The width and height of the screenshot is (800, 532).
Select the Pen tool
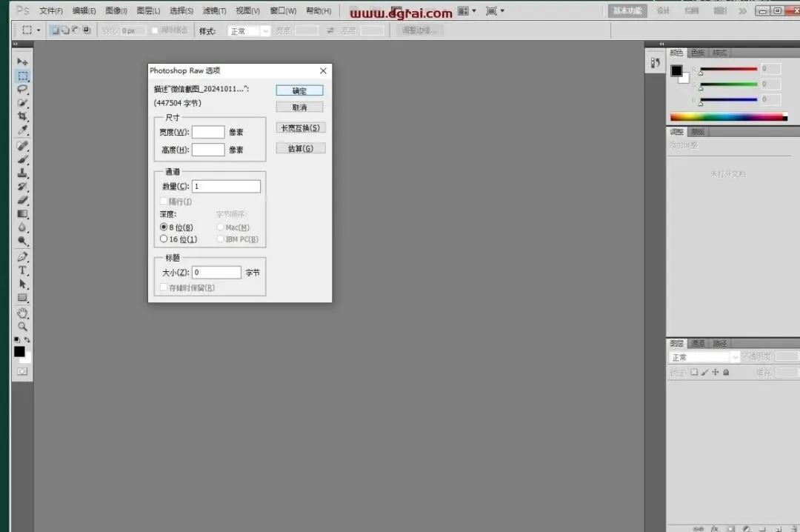pyautogui.click(x=22, y=256)
